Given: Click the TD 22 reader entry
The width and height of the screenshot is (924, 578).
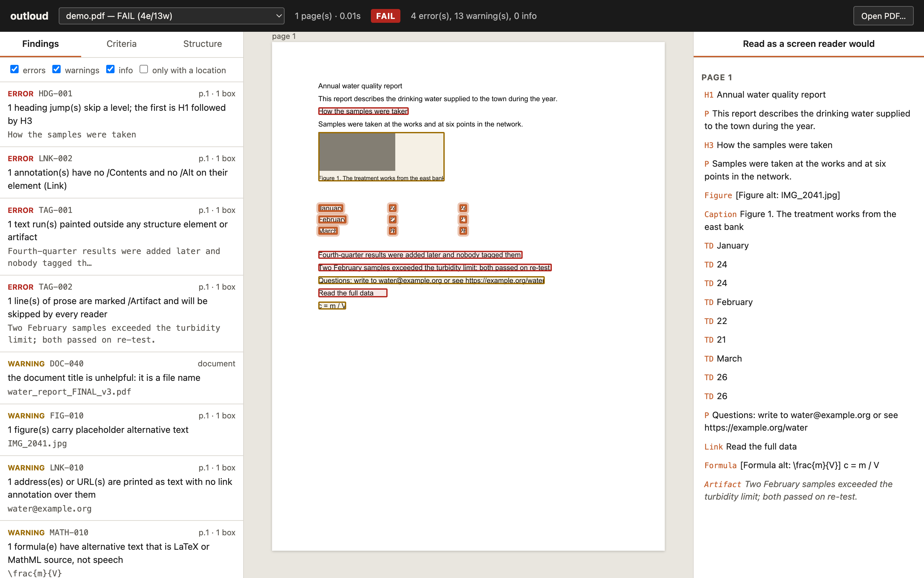Looking at the screenshot, I should [x=715, y=321].
